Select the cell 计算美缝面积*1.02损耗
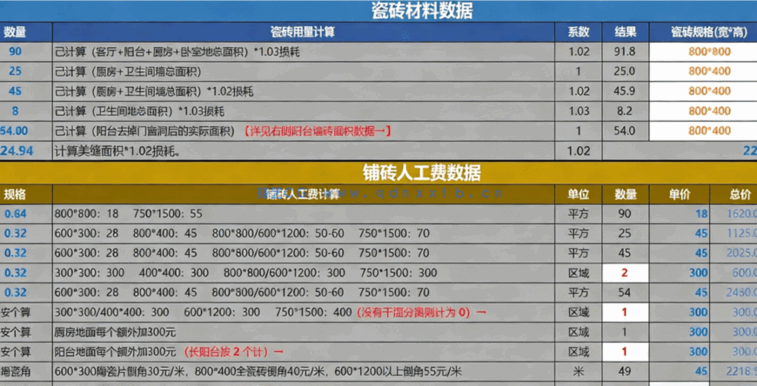This screenshot has width=757, height=386. 303,151
